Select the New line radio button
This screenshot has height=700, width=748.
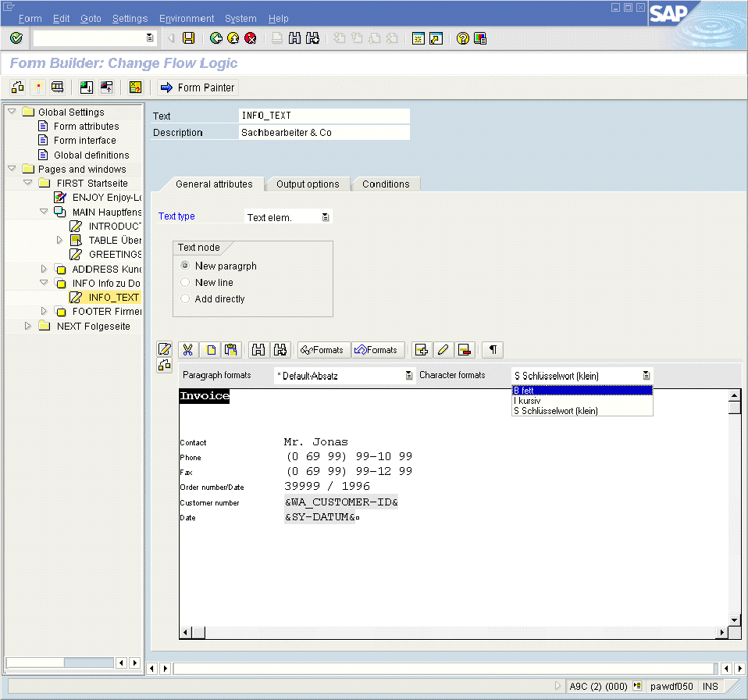[x=185, y=282]
